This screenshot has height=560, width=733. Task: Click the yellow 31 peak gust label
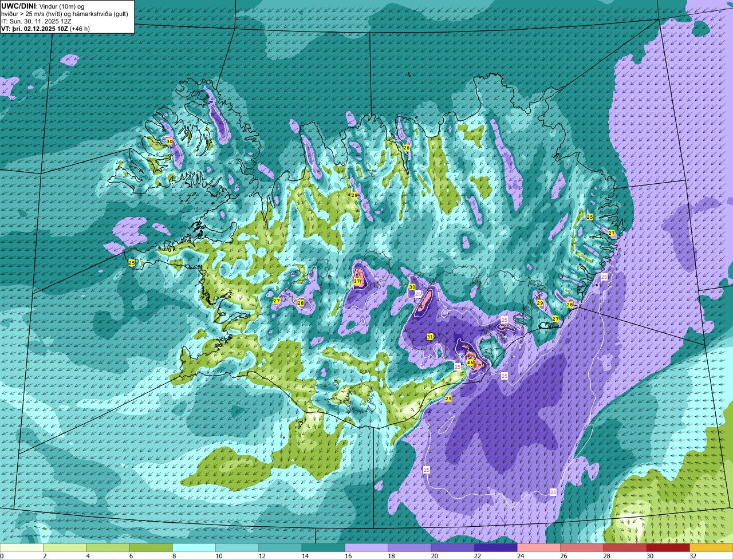(430, 337)
